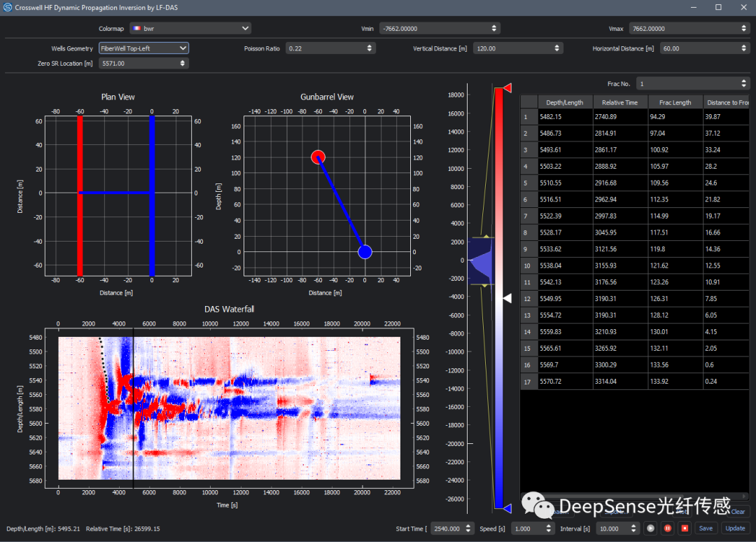Expand the Wells Geometry dropdown
756x542 pixels.
[x=143, y=48]
